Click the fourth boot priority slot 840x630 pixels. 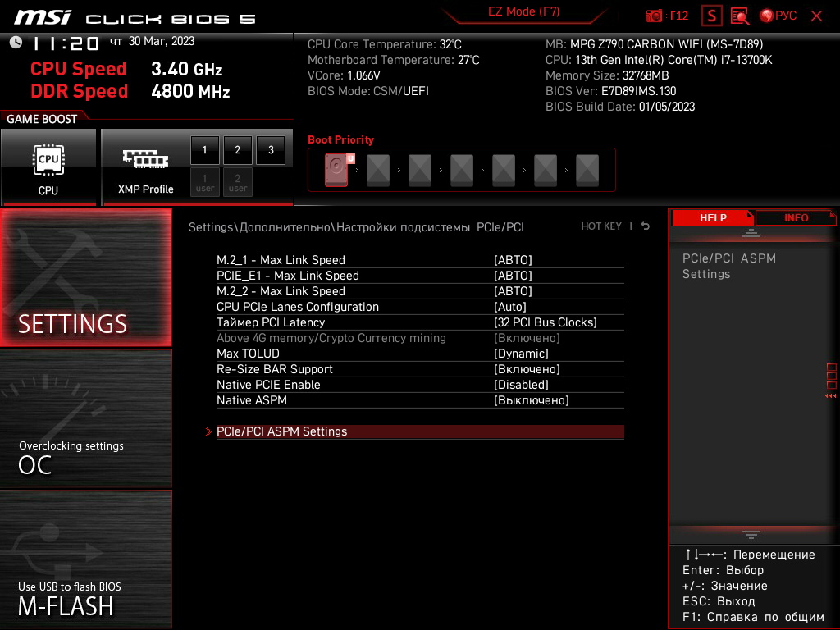tap(462, 171)
